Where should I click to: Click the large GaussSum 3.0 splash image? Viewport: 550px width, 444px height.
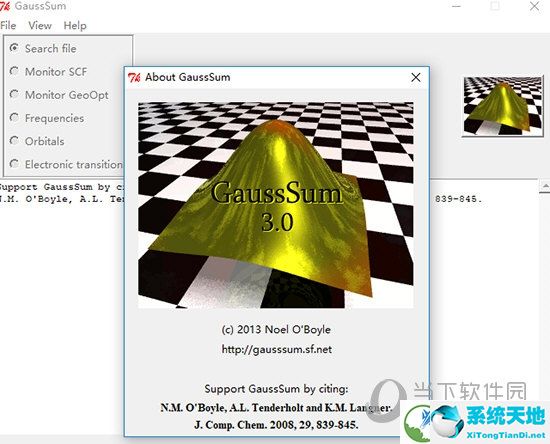(276, 205)
